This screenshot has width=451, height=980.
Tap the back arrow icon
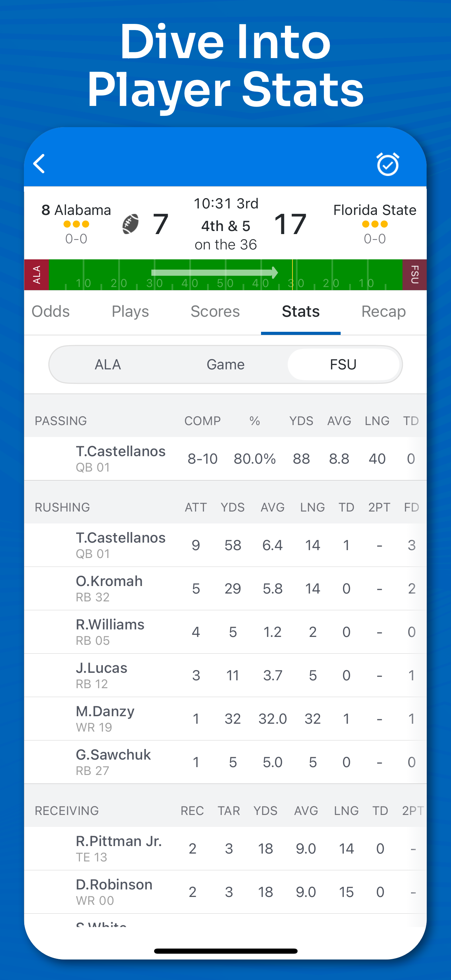tap(40, 164)
